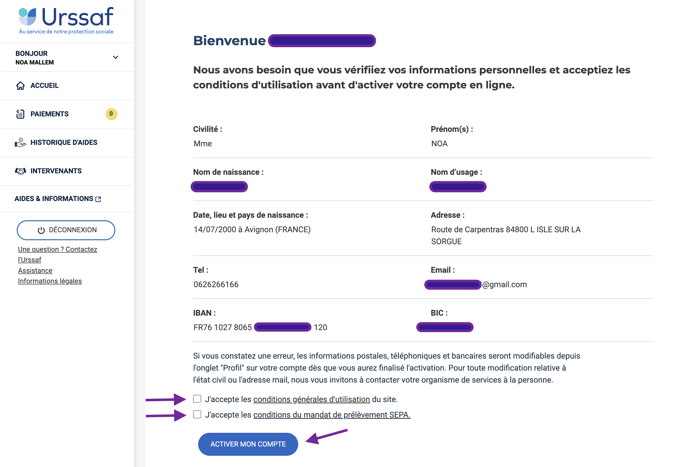The width and height of the screenshot is (688, 467).
Task: Follow the Informations légales link
Action: (50, 281)
